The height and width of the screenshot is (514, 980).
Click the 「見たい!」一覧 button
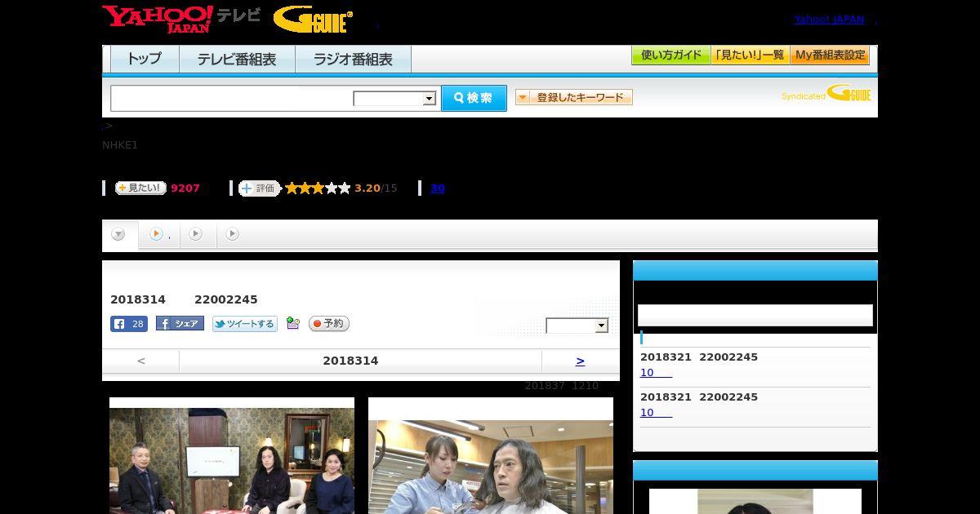[751, 55]
